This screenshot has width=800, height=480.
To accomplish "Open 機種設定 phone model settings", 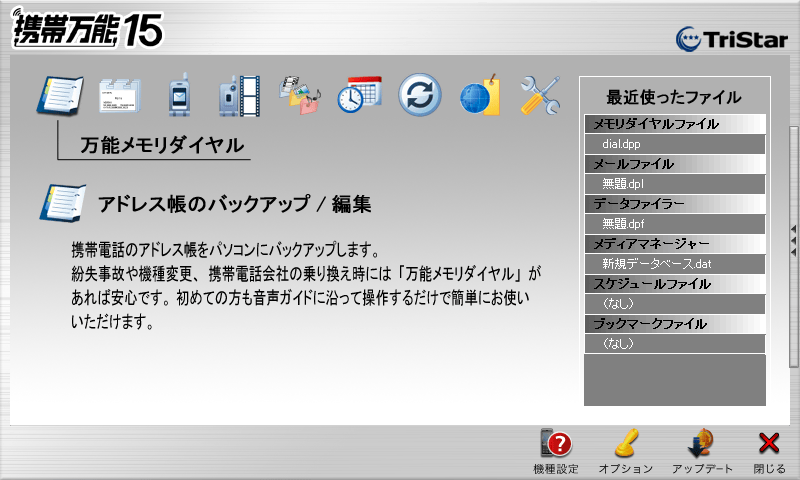I will click(x=556, y=451).
